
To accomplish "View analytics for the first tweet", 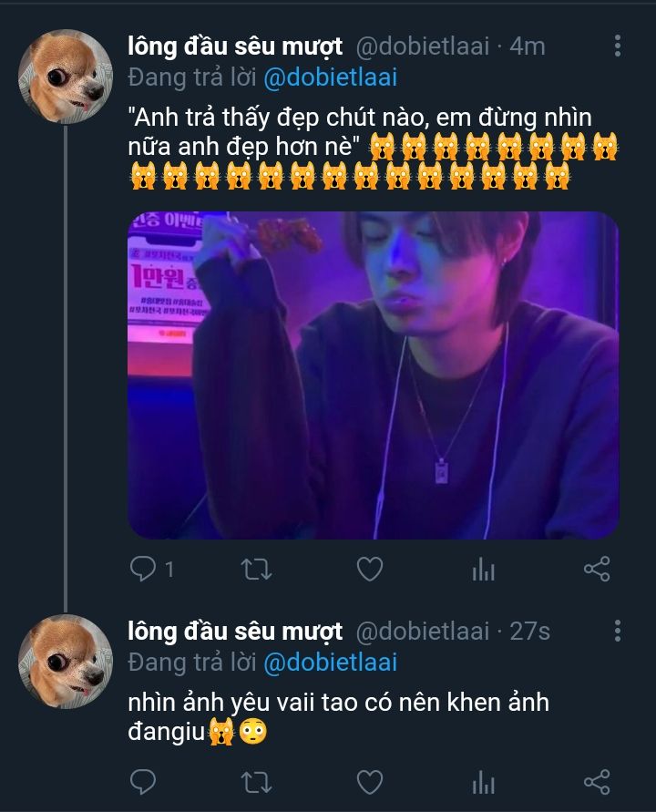I will click(483, 570).
